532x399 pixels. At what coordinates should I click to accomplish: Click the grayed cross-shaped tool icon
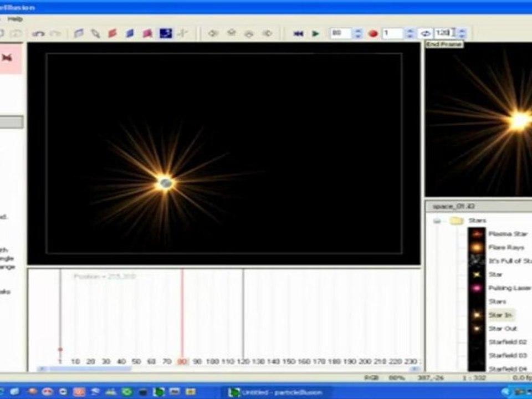(183, 33)
